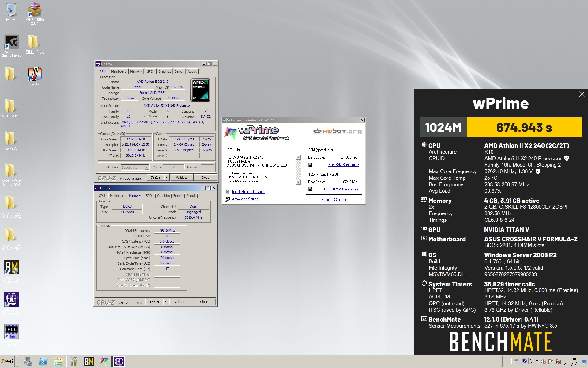Screen dimensions: 588x368
Task: Click Submit Scores link in wPrime
Action: (x=334, y=199)
